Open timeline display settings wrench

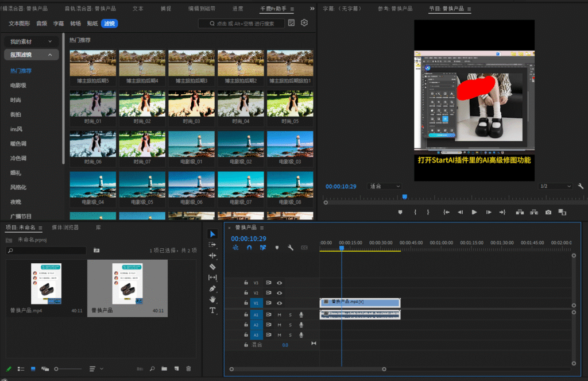[291, 248]
